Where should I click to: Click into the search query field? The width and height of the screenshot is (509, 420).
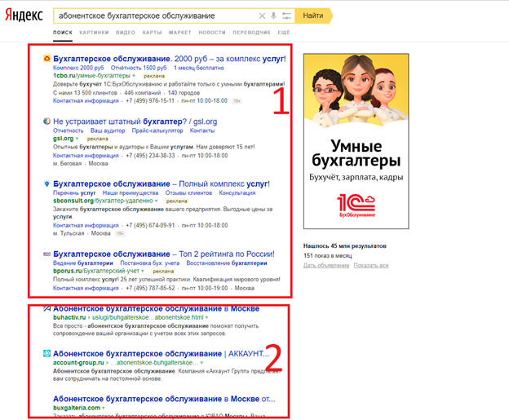tap(156, 15)
